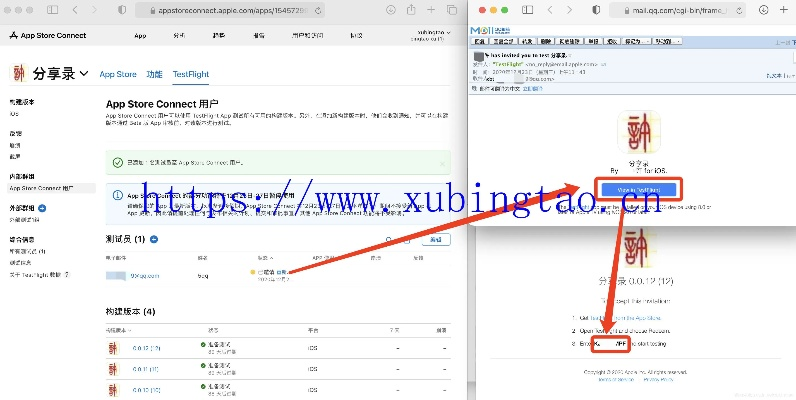The width and height of the screenshot is (796, 400).
Task: Click the 返回 button in the mail toolbar
Action: pos(480,41)
